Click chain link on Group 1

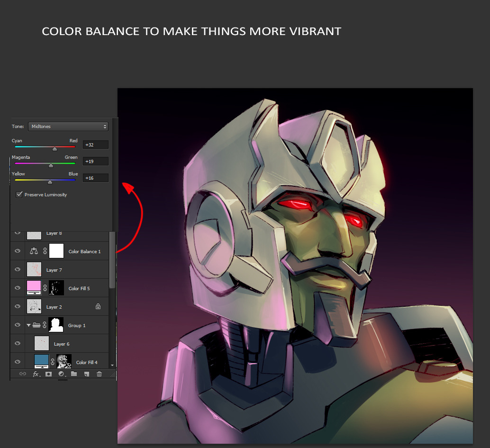pos(45,325)
